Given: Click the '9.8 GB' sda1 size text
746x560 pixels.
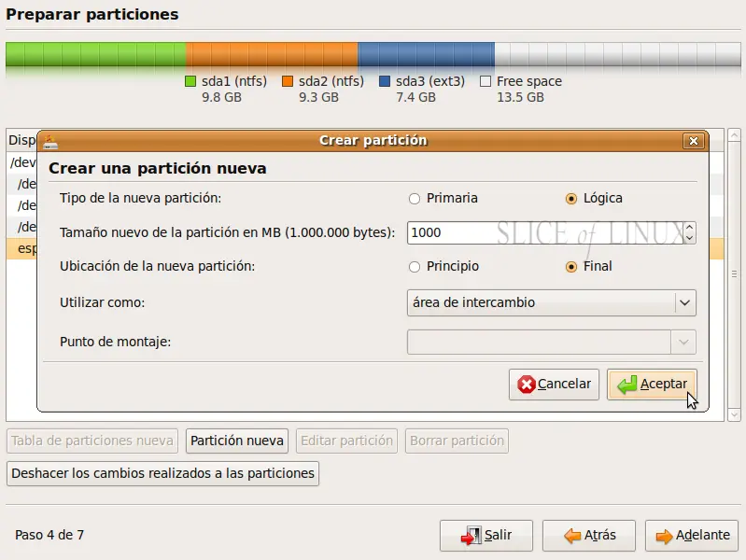Looking at the screenshot, I should [221, 98].
